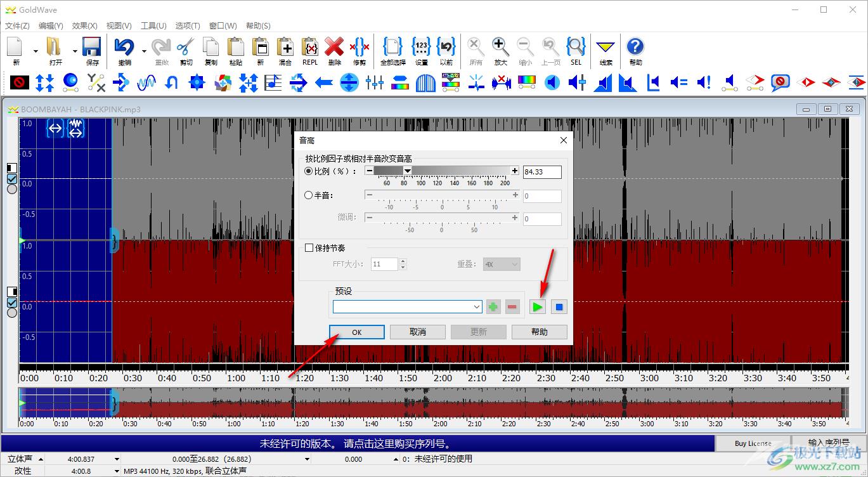The width and height of the screenshot is (868, 477).
Task: Stop preview with blue square button
Action: click(559, 307)
